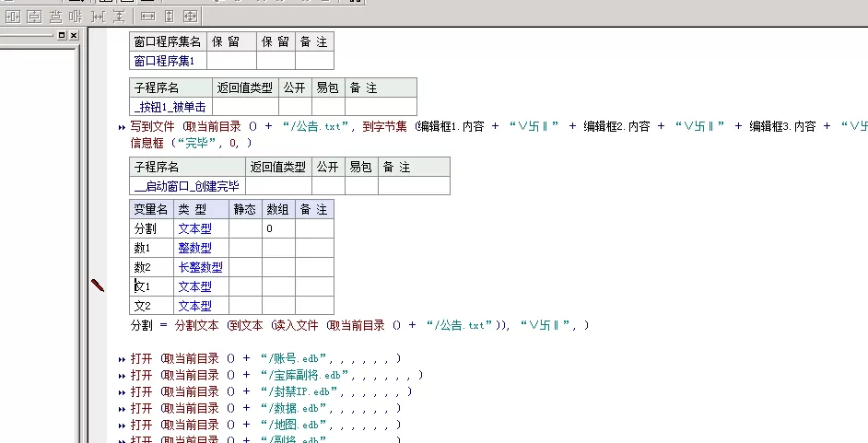868x443 pixels.
Task: Click 编辑框3.内容 in the code
Action: click(782, 127)
